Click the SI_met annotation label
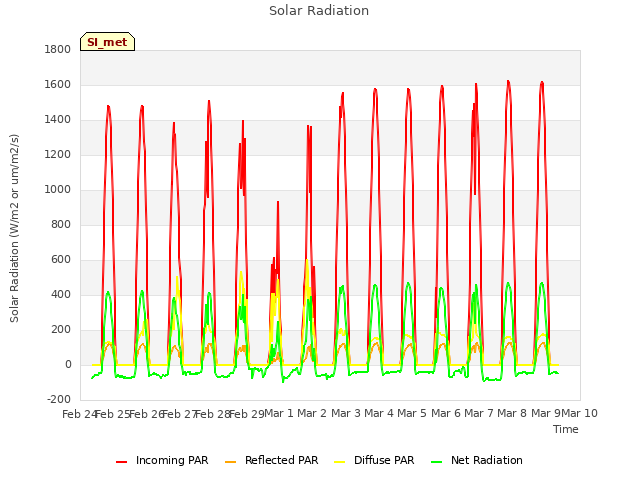640x480 pixels. (107, 42)
